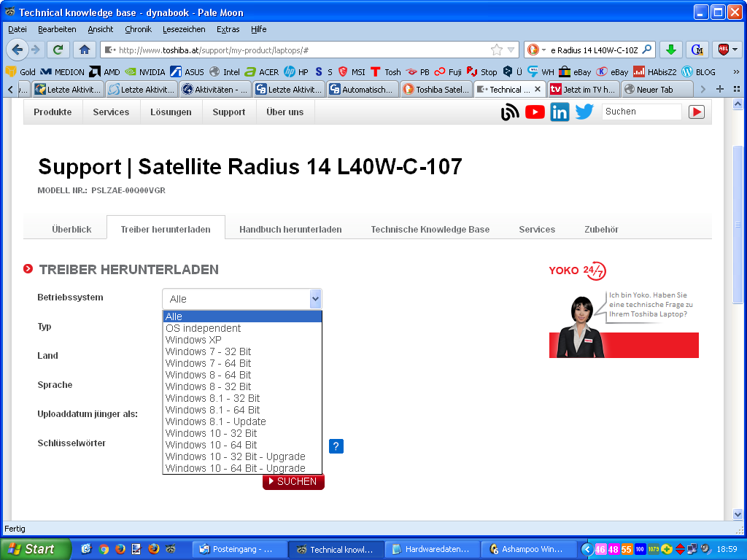Choose 'Windows XP' from the list
747x560 pixels.
click(x=242, y=340)
